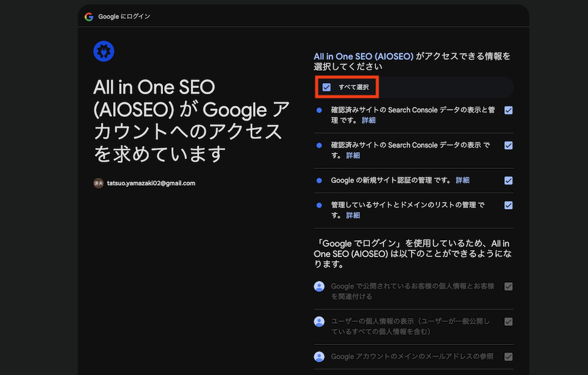Uncheck Google の新規サイト認証の管理 checkbox
588x375 pixels.
click(508, 180)
